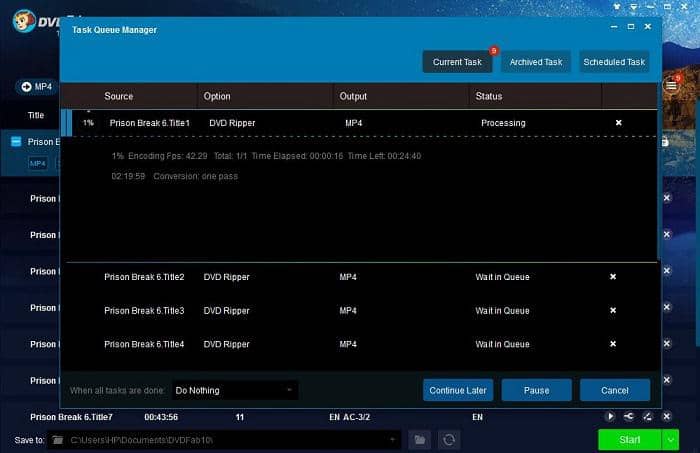
Task: Click the blue progress bar of Title1
Action: tap(67, 123)
